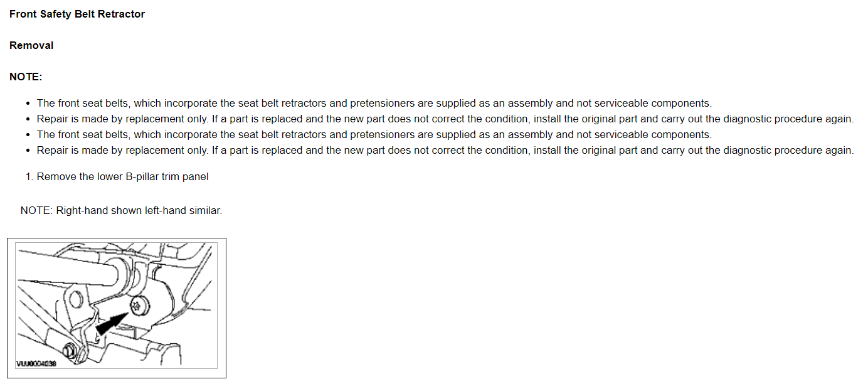Click step 1, "Remove the lower B-pillar trim panel"
The height and width of the screenshot is (379, 868).
(x=122, y=176)
